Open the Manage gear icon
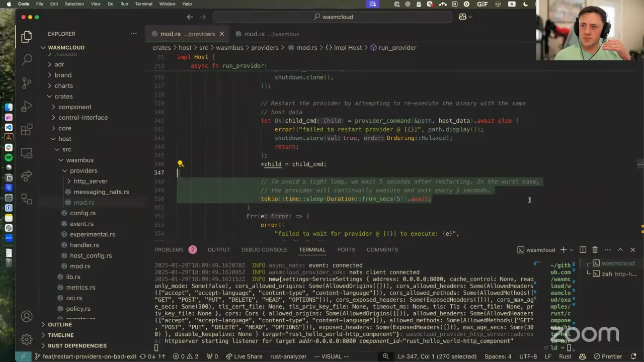The image size is (644, 362). (x=27, y=339)
